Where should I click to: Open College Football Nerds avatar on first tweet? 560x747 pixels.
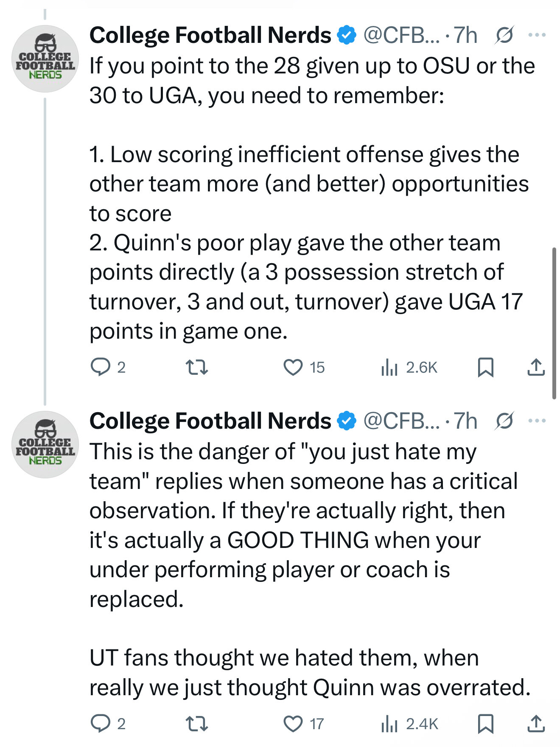[x=45, y=59]
